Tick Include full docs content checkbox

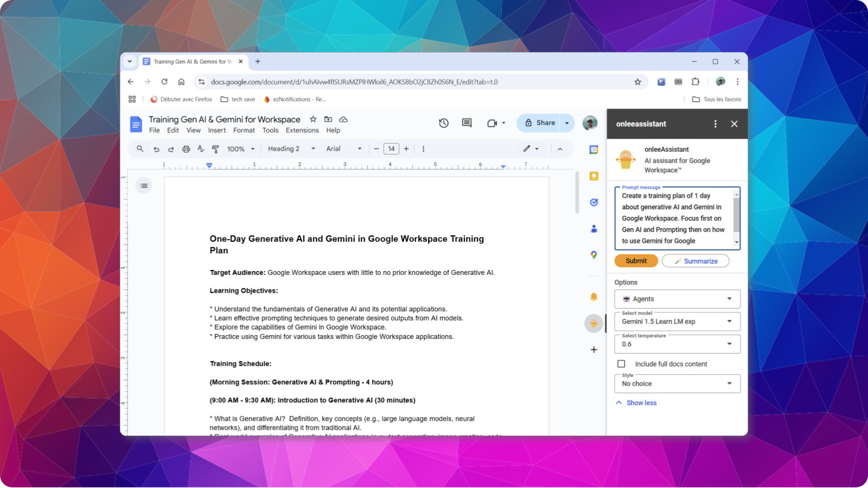[621, 364]
